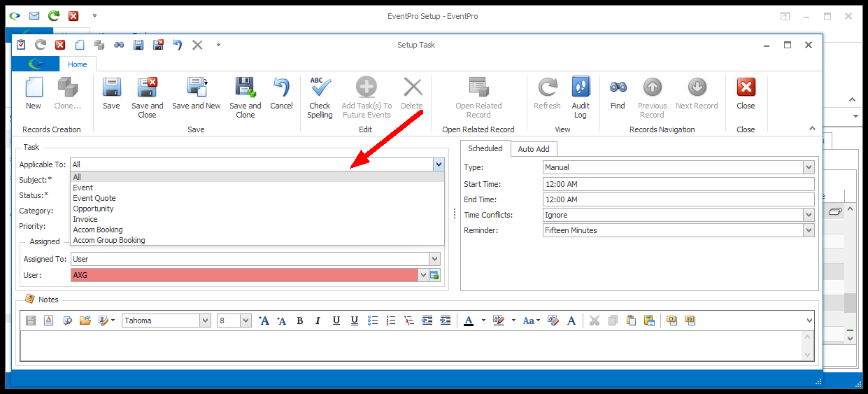
Task: Click Save and New in the ribbon
Action: pos(197,94)
